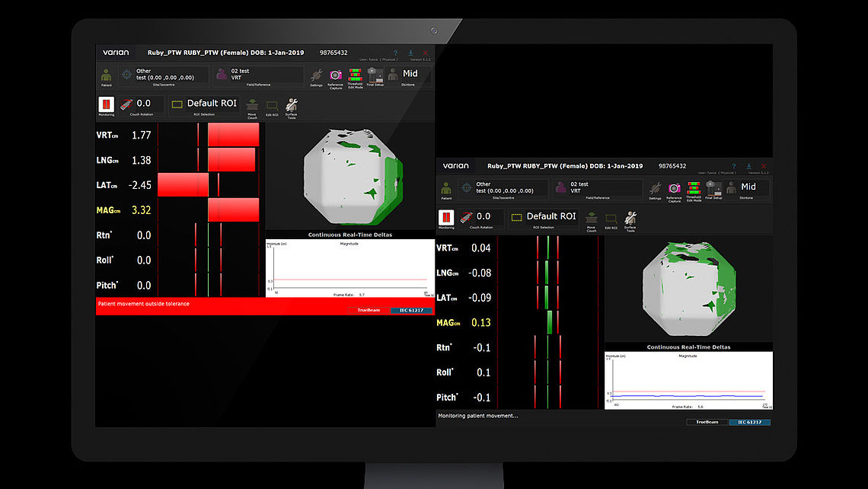Open the Mid skintone selector in the lower-right window
Screen dimensions: 868x489
coord(748,187)
